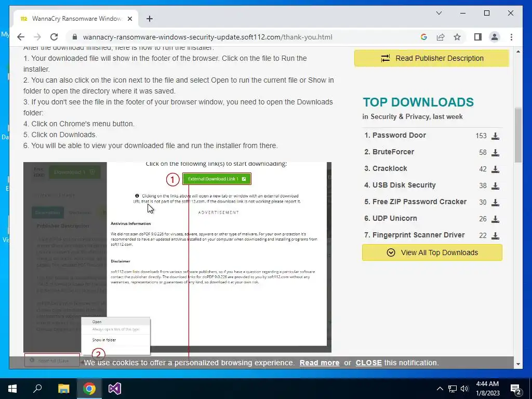The height and width of the screenshot is (399, 532).
Task: Open Free ZIP Password Cracker link
Action: pyautogui.click(x=419, y=202)
